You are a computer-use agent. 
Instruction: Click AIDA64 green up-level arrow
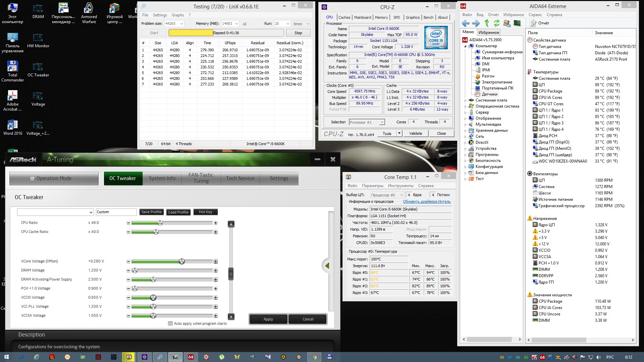[x=487, y=23]
